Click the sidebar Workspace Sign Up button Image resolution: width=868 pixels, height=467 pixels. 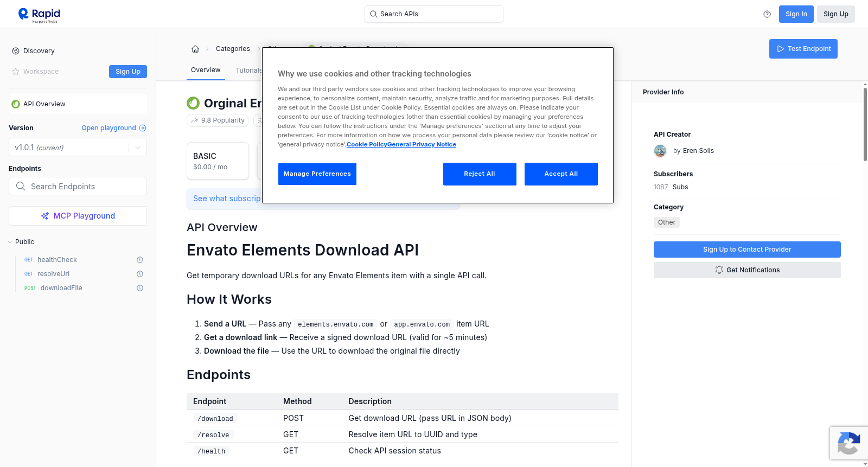(128, 72)
